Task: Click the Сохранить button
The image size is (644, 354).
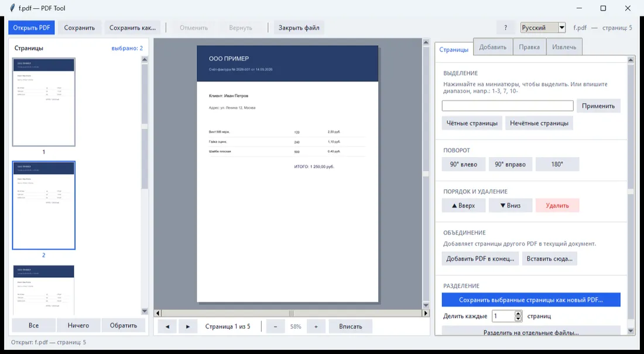Action: click(79, 28)
